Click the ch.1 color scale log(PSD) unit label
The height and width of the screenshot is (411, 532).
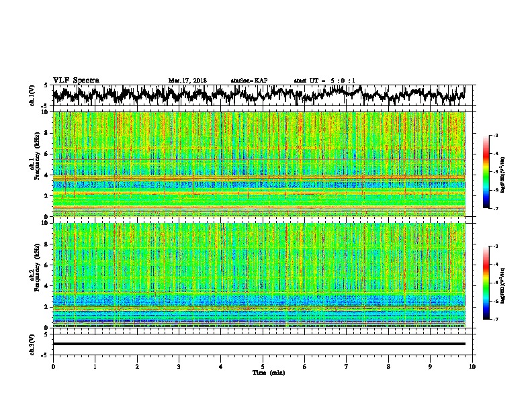click(503, 175)
